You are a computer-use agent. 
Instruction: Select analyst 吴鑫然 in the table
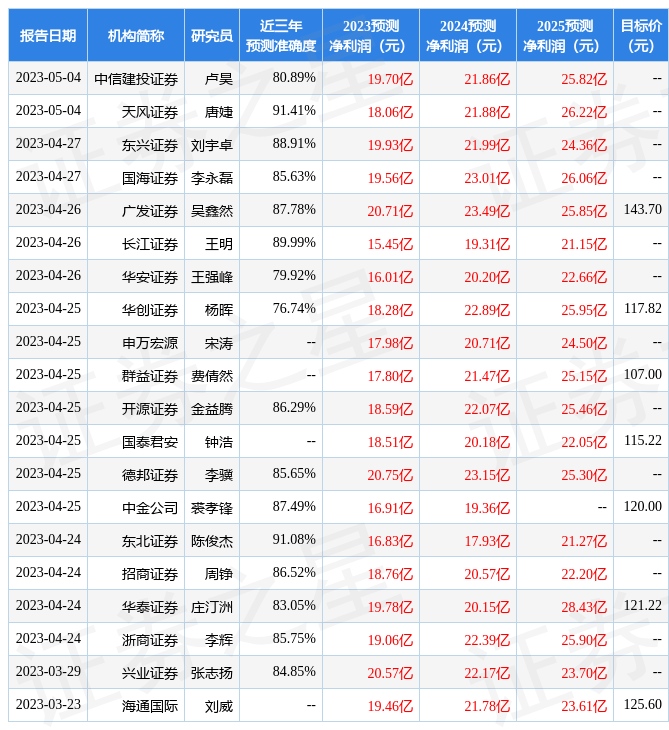[x=212, y=210]
